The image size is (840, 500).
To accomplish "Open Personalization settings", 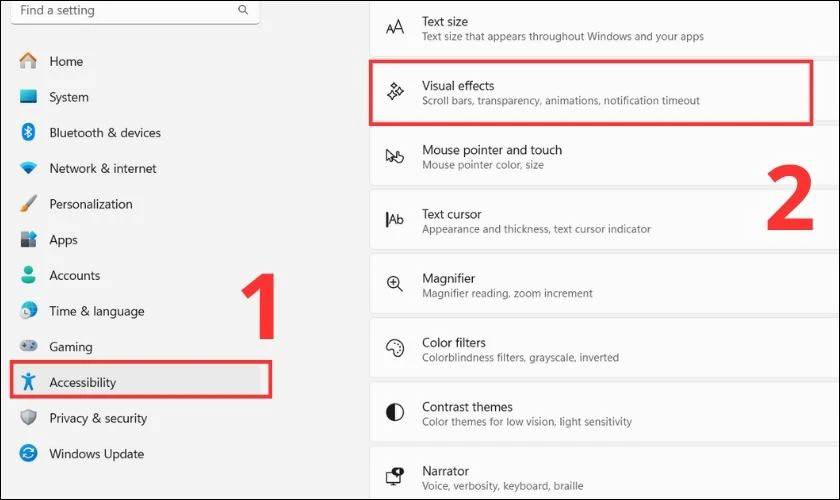I will [135, 204].
